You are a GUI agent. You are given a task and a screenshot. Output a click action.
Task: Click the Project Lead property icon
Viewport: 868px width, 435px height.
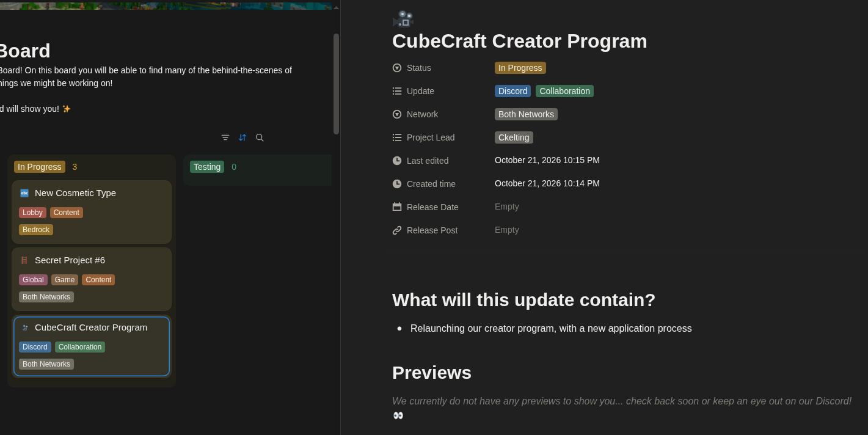tap(397, 137)
